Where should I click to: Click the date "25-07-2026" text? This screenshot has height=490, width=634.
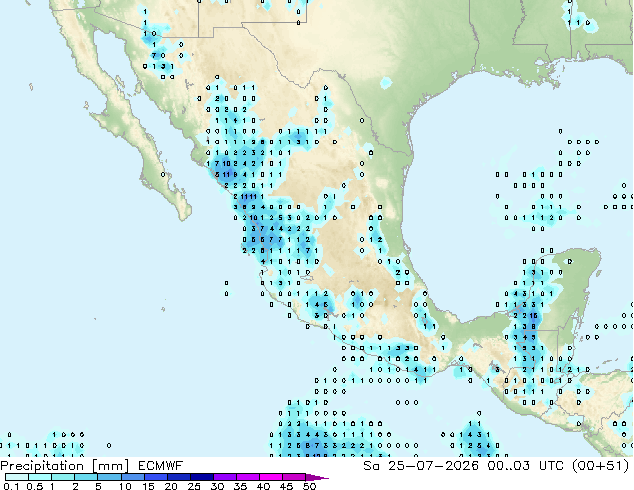click(x=433, y=466)
